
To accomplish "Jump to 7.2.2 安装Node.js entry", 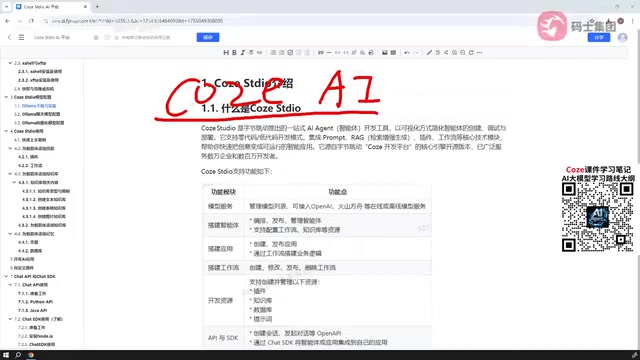I will (x=36, y=336).
